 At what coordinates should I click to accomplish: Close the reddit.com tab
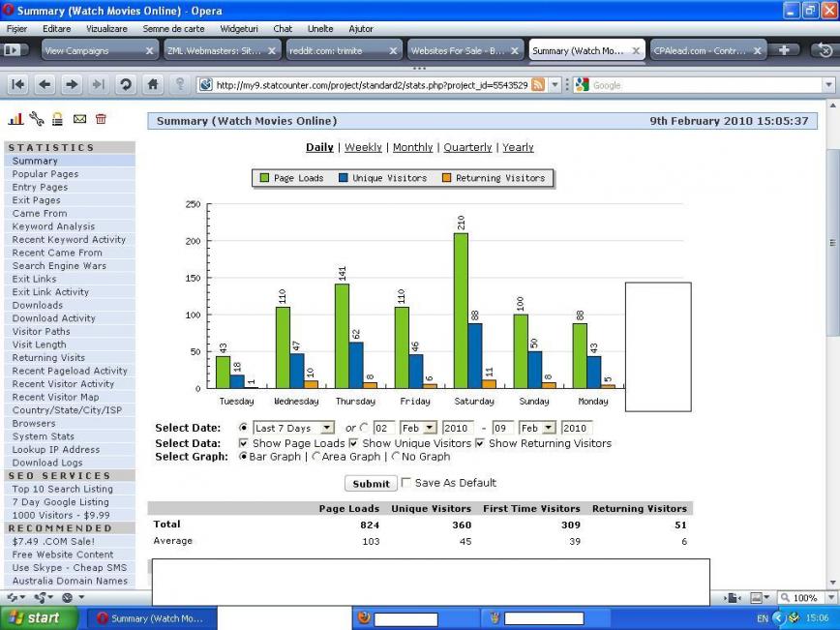click(393, 51)
